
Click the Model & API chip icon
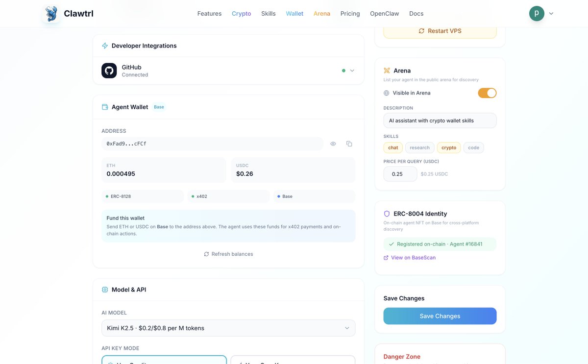coord(105,290)
